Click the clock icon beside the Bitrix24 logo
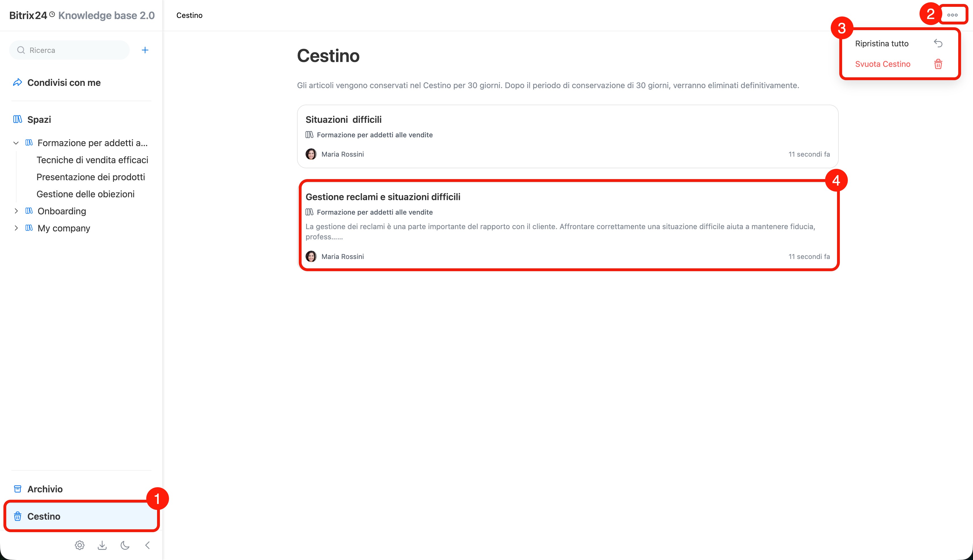This screenshot has width=973, height=560. (x=52, y=14)
